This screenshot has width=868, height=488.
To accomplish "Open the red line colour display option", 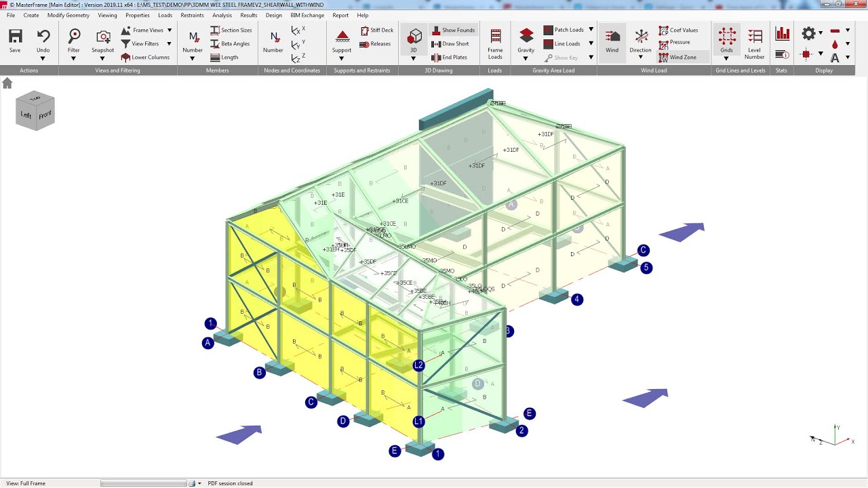I will (x=835, y=30).
